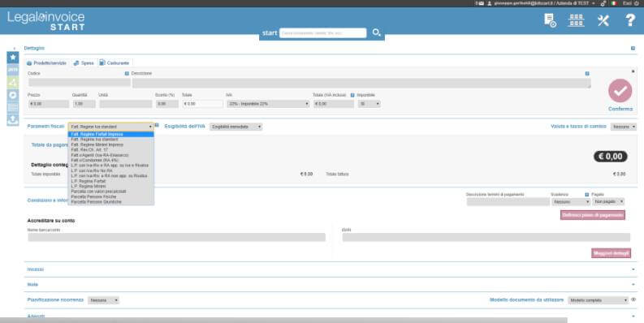Click the info icon beside Pagato label
The image size is (644, 323).
tap(587, 195)
